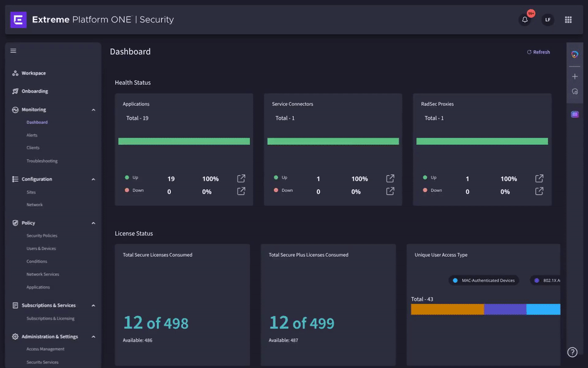Collapse the Monitoring section
The width and height of the screenshot is (588, 368).
tap(93, 110)
